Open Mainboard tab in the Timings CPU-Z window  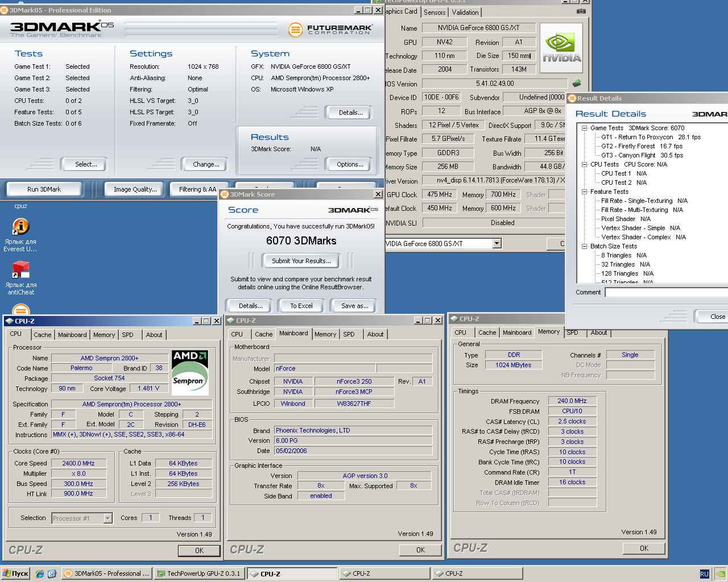(517, 333)
